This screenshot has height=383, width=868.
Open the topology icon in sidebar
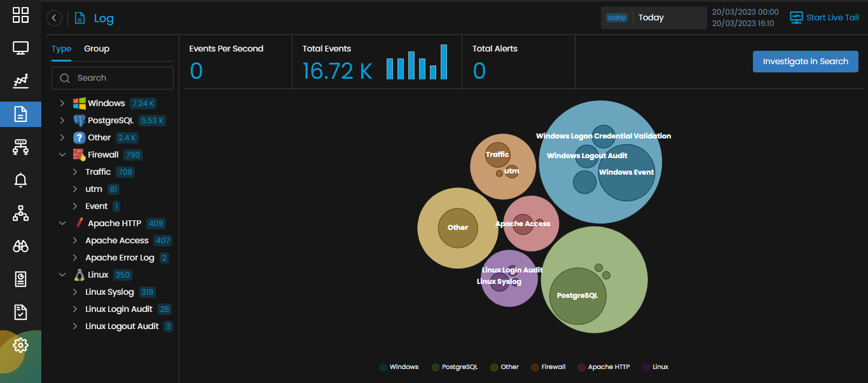[x=20, y=213]
